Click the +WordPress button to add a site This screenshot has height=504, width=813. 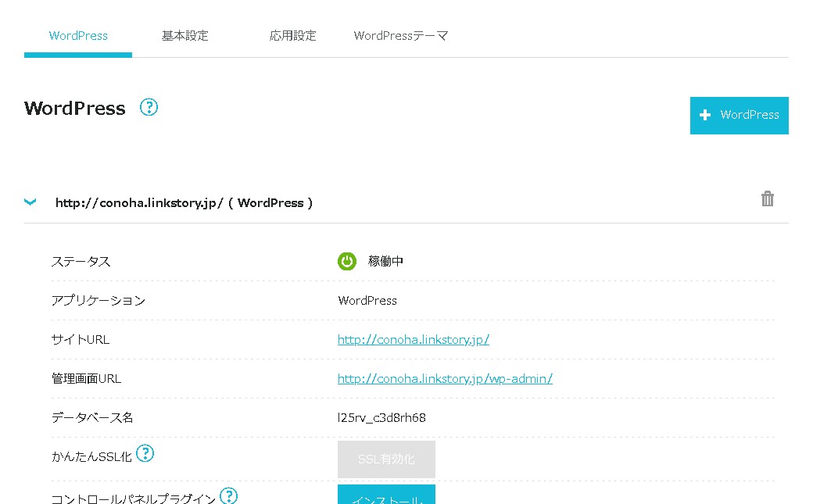739,115
